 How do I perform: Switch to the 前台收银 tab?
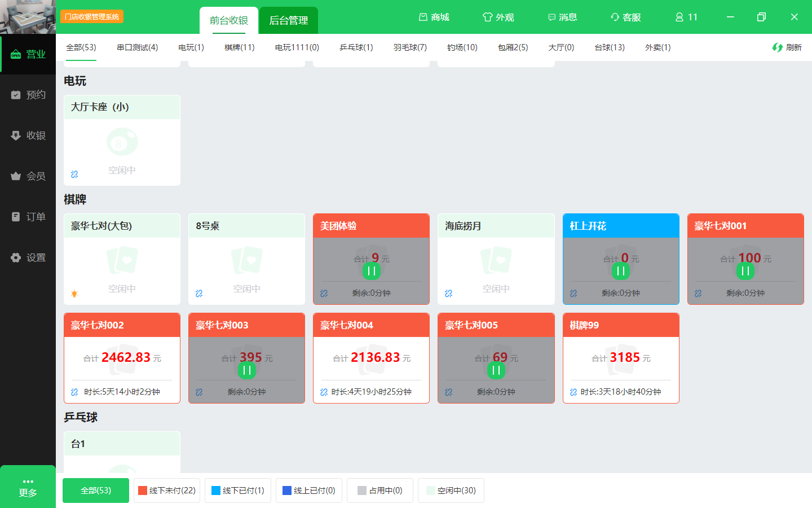[229, 20]
